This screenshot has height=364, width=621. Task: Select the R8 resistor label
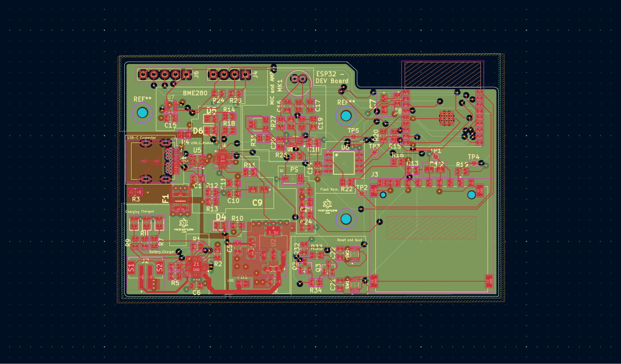(x=144, y=233)
